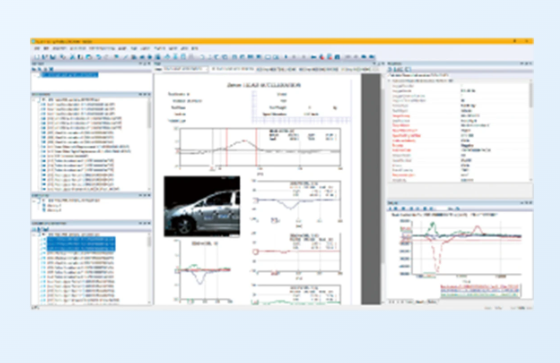Collapse first category in properties grid

(390, 81)
